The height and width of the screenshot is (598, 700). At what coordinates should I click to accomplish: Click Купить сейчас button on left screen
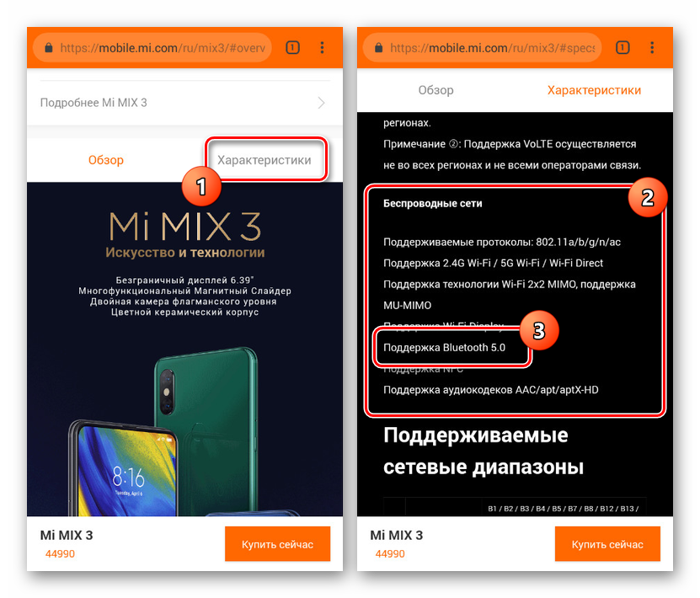click(x=277, y=543)
